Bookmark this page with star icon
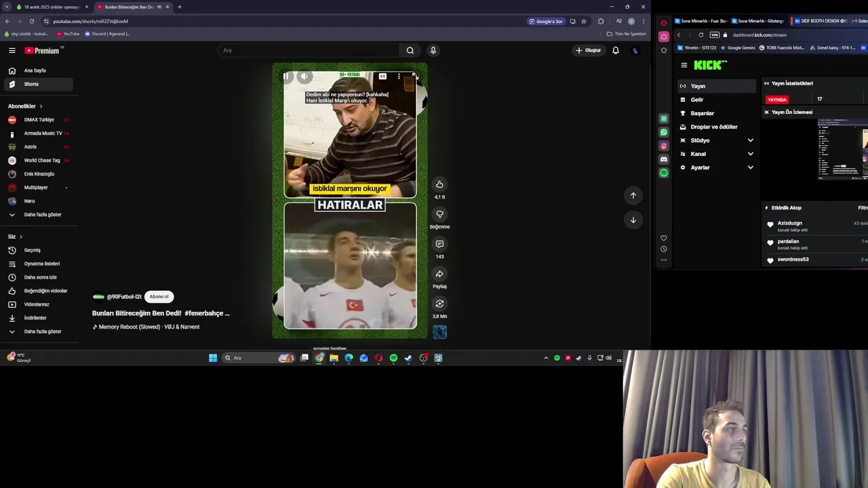The width and height of the screenshot is (868, 488). tap(584, 21)
